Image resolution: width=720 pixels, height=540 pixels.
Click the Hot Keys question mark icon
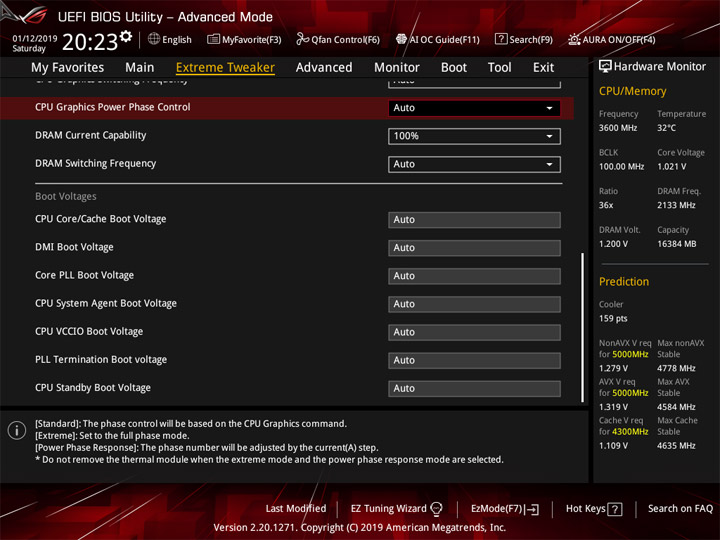pyautogui.click(x=614, y=509)
